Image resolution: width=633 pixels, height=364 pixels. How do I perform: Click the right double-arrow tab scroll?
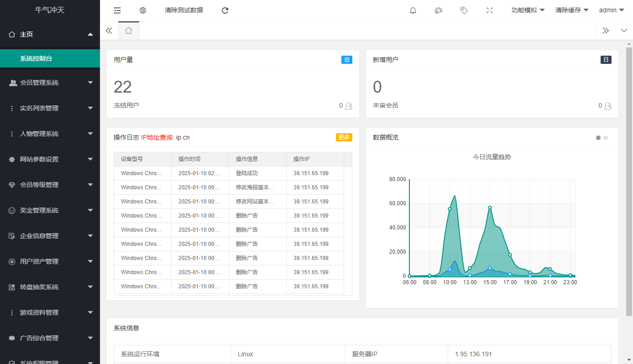point(606,31)
